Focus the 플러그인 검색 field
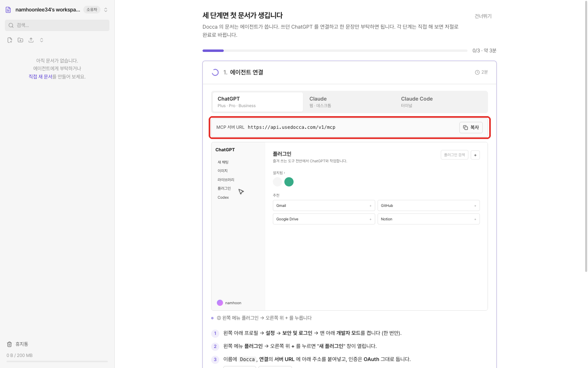The image size is (588, 368). pos(454,155)
